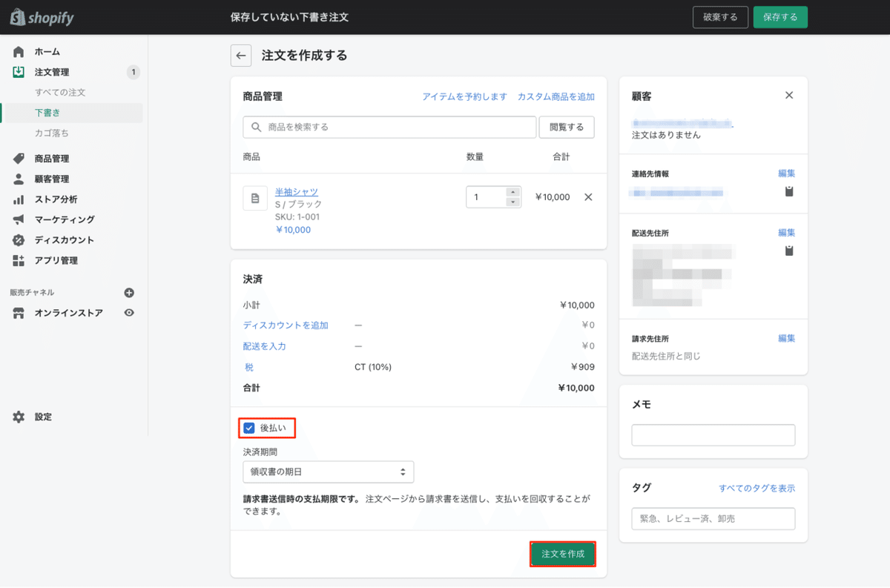Open the 半袖シャツ product link
The height and width of the screenshot is (588, 890).
tap(297, 192)
